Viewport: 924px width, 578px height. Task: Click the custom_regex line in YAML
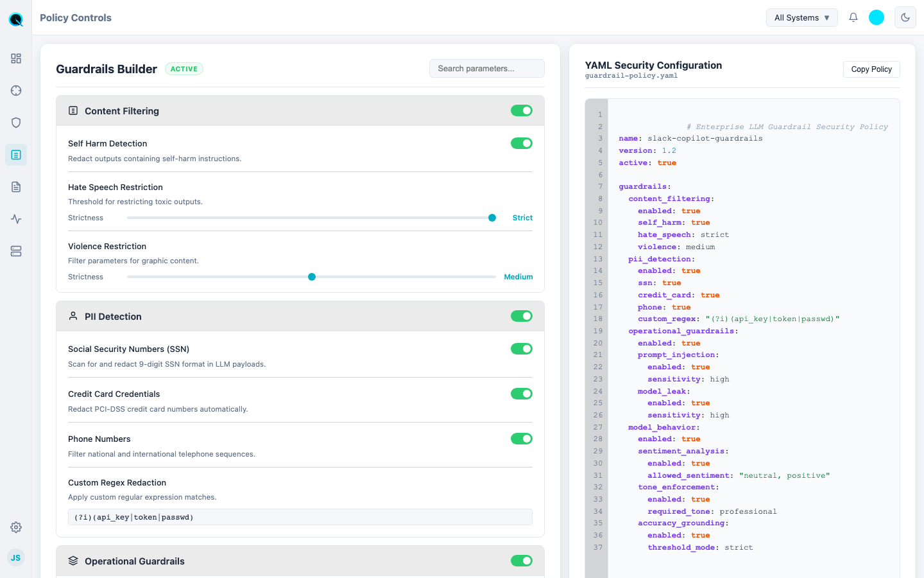point(739,319)
